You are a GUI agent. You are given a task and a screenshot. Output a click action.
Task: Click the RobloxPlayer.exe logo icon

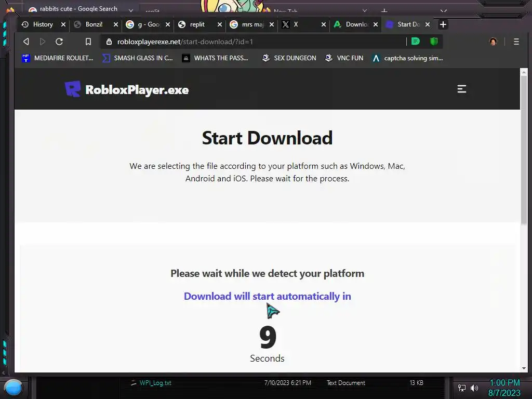tap(73, 89)
